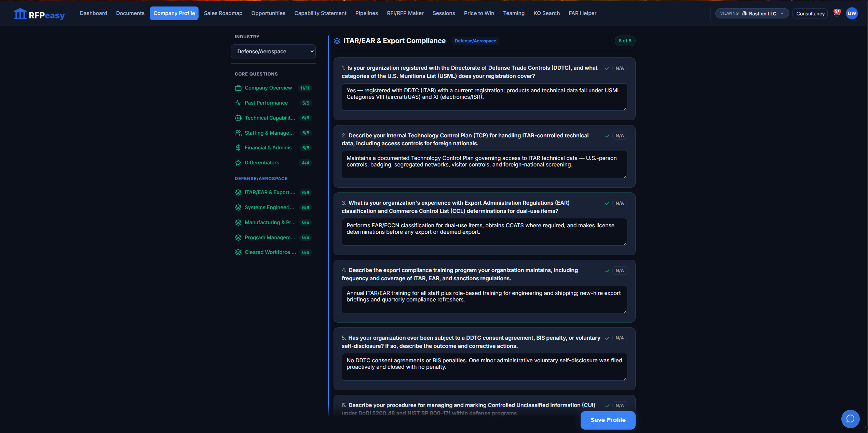Expand the Viewing Bastion LLC selector

[752, 13]
